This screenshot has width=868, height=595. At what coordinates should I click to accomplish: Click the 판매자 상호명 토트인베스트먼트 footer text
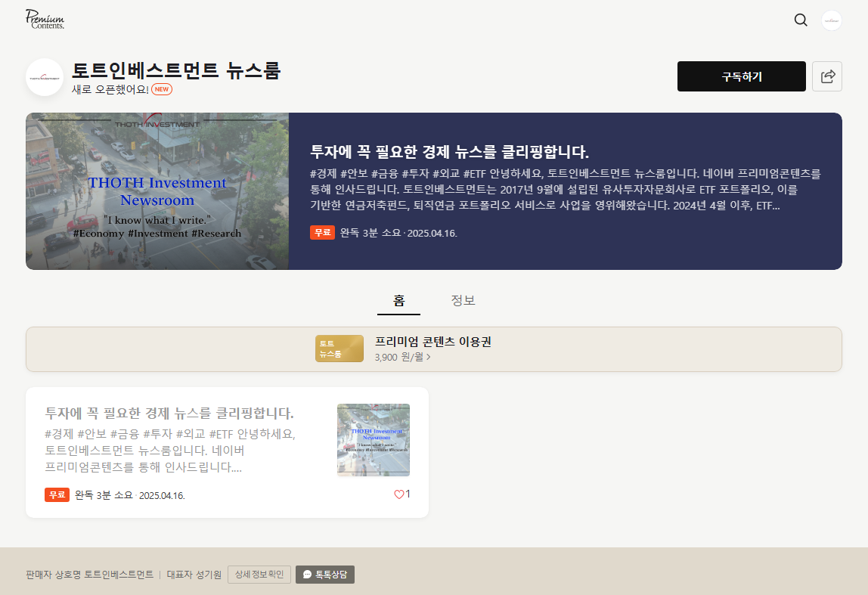90,575
